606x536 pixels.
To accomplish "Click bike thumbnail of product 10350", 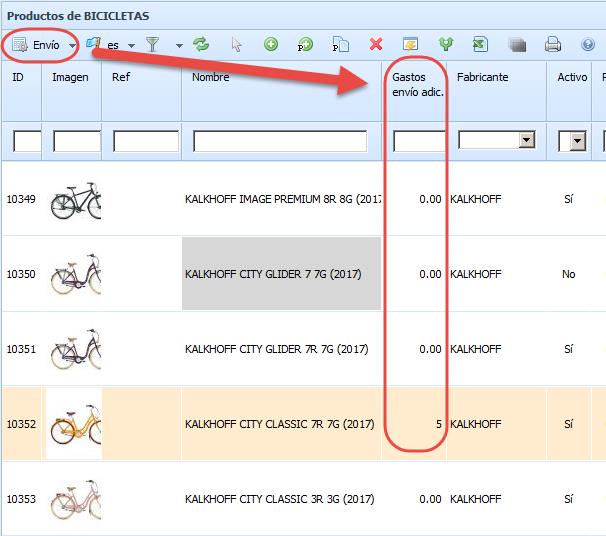I will 76,274.
